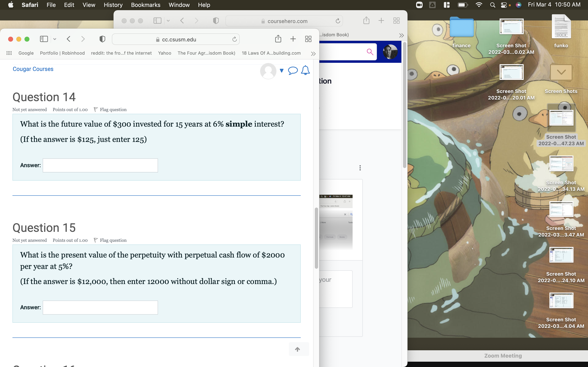Screen dimensions: 588x367
Task: Expand the user menu dropdown arrow
Action: click(282, 71)
